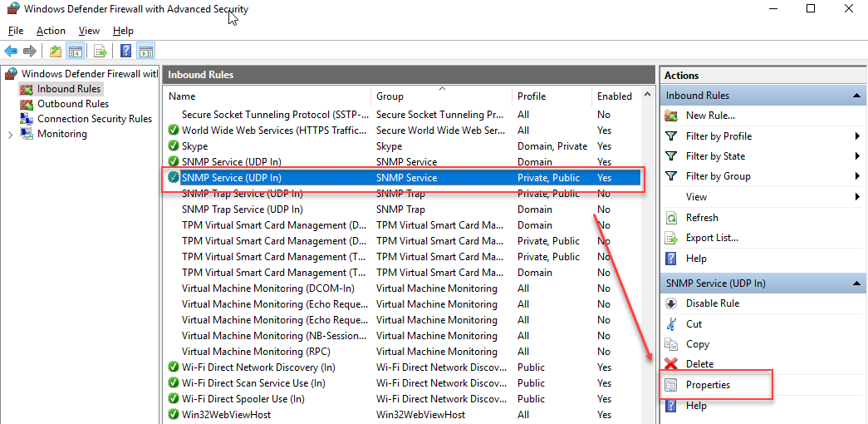868x424 pixels.
Task: Click the Disable Rule icon
Action: click(671, 303)
